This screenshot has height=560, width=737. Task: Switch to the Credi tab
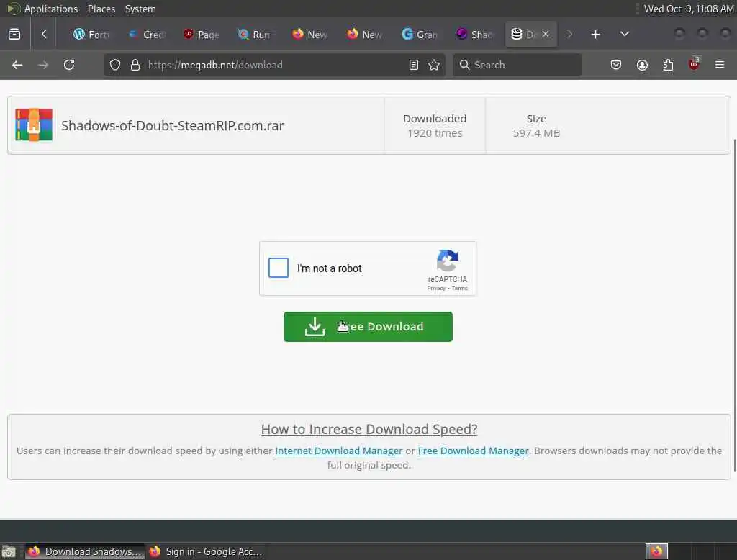pos(147,35)
